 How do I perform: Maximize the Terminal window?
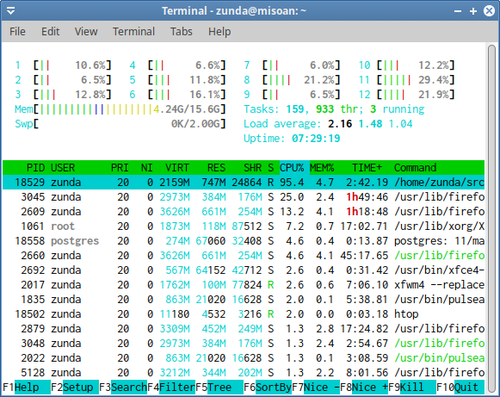[473, 11]
